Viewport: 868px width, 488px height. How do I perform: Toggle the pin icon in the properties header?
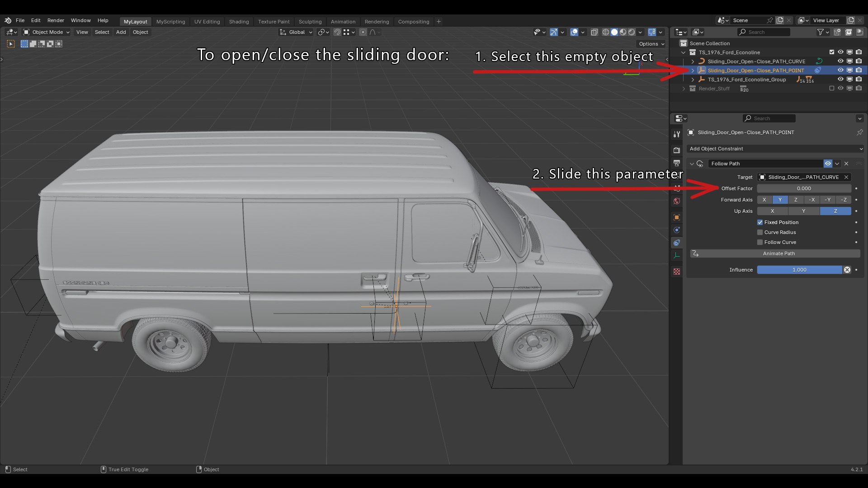pyautogui.click(x=859, y=132)
